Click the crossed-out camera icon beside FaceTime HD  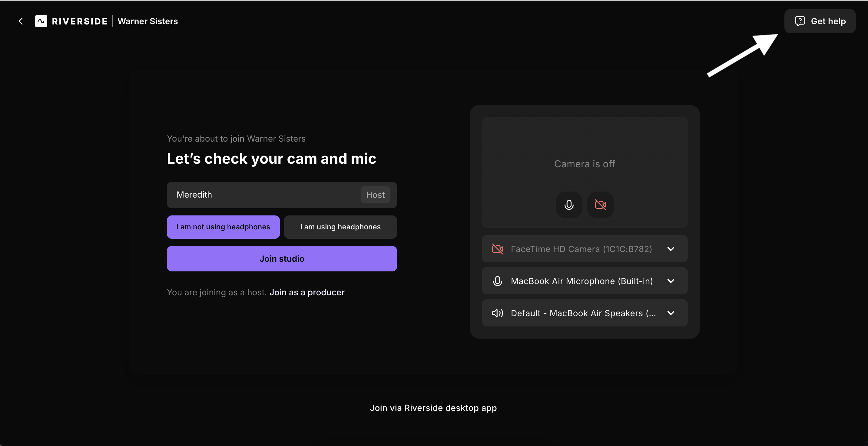point(497,249)
